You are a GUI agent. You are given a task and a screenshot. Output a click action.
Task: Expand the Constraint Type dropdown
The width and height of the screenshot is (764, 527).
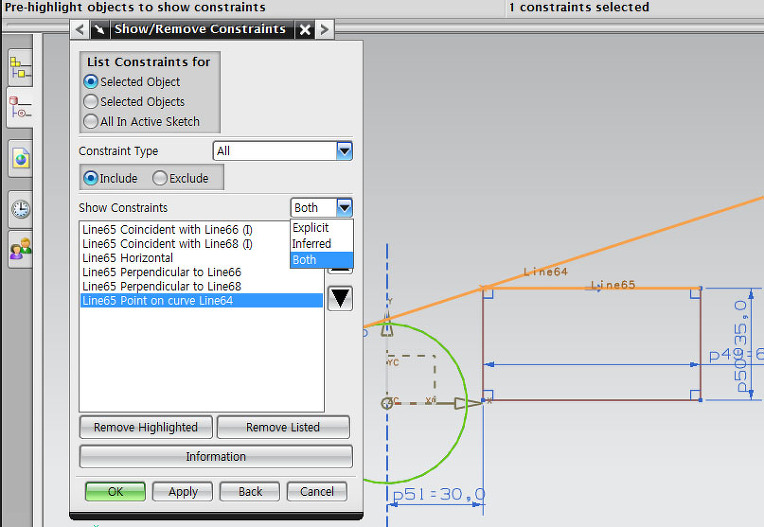click(344, 151)
